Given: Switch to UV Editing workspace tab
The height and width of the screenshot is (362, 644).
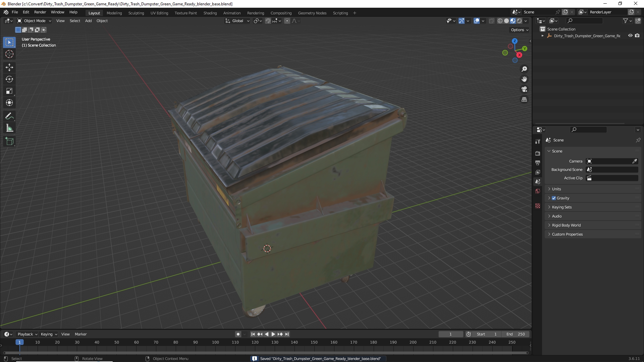Looking at the screenshot, I should click(159, 13).
